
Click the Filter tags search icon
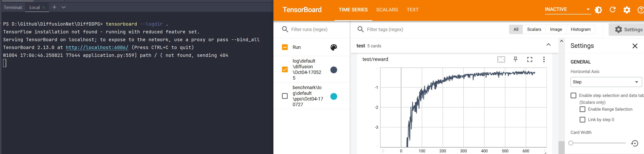click(361, 29)
